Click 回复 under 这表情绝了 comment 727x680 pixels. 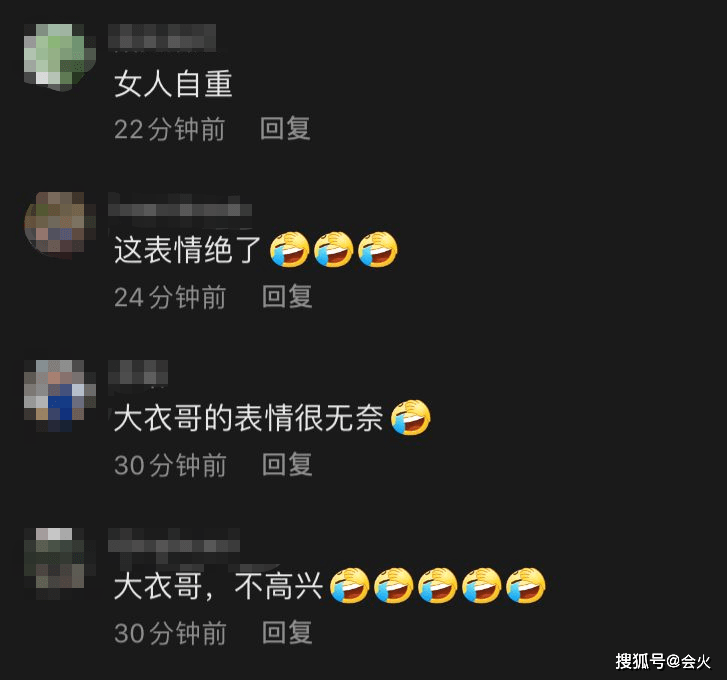click(287, 297)
